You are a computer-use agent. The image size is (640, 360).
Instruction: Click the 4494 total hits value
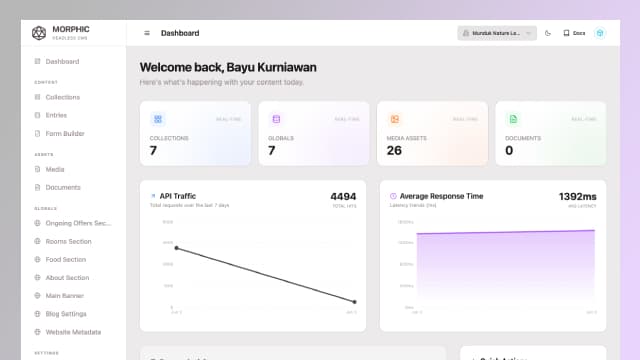point(343,197)
